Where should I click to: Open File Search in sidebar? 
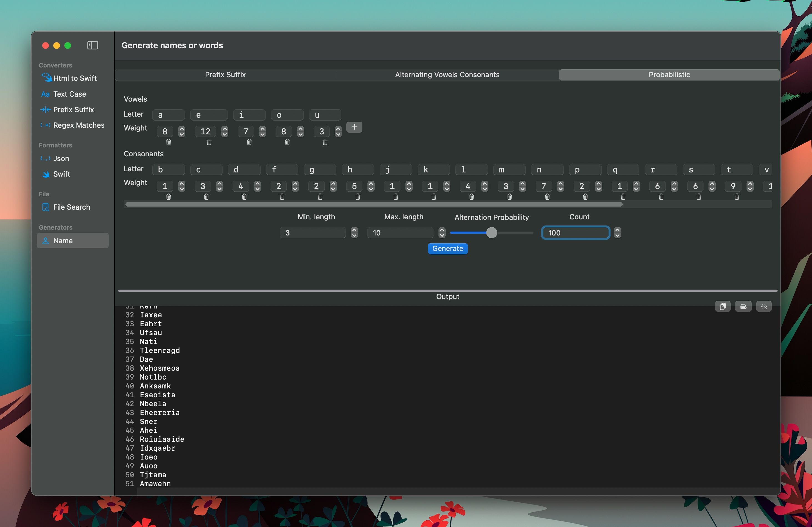pyautogui.click(x=72, y=207)
